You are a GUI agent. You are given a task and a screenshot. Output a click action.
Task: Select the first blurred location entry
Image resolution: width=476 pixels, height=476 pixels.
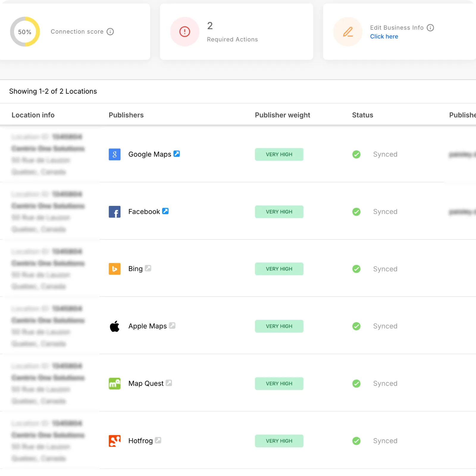pos(48,154)
